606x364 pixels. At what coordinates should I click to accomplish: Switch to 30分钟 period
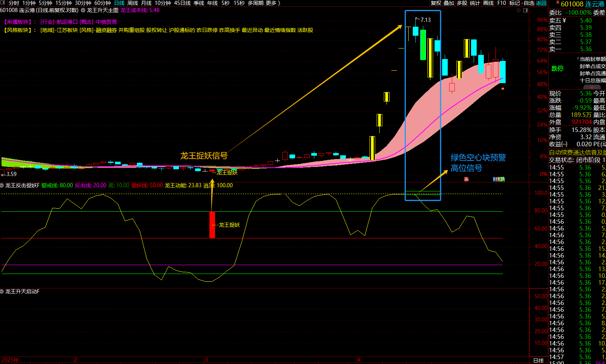[x=83, y=3]
